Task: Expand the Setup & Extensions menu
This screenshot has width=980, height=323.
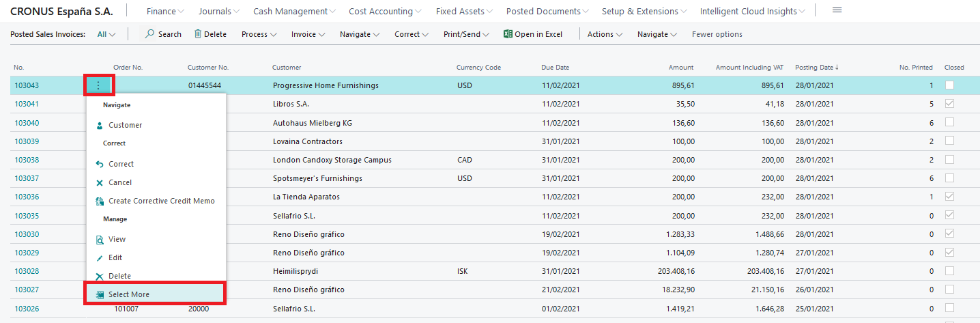Action: click(645, 11)
